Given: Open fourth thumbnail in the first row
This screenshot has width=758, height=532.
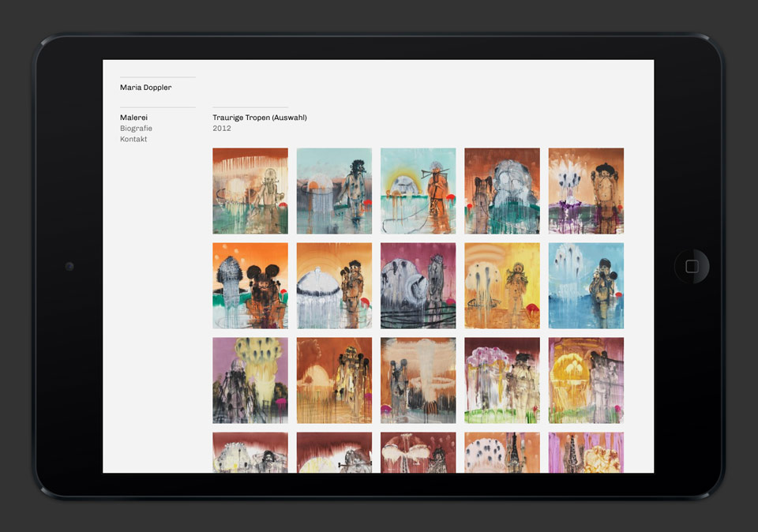Looking at the screenshot, I should pyautogui.click(x=502, y=191).
